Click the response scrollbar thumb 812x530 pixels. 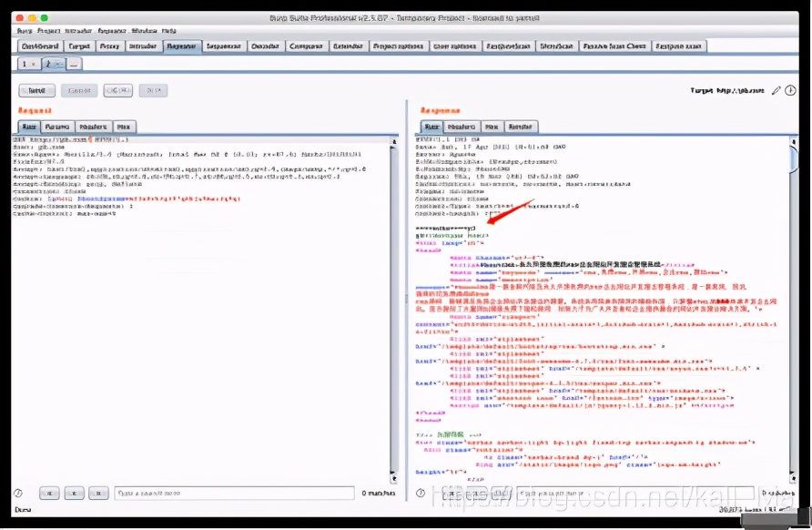pyautogui.click(x=794, y=159)
